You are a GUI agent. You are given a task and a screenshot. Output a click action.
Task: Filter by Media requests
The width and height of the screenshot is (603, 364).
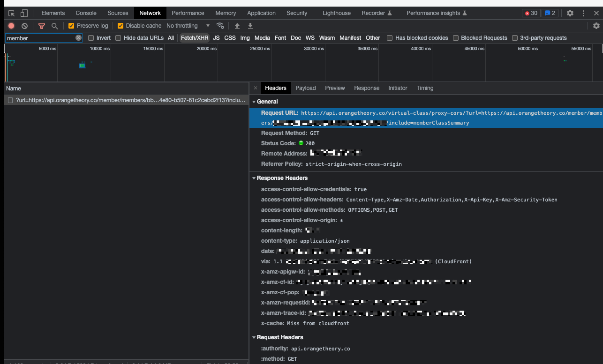point(262,38)
